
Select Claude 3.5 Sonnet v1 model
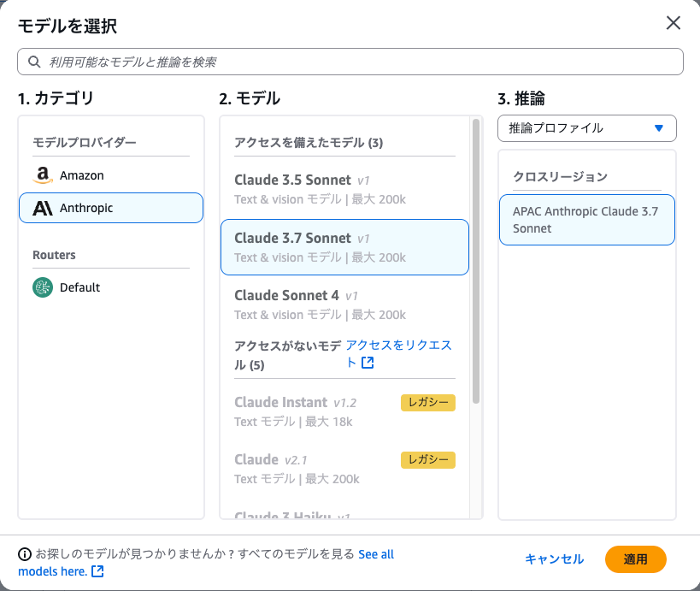coord(344,189)
